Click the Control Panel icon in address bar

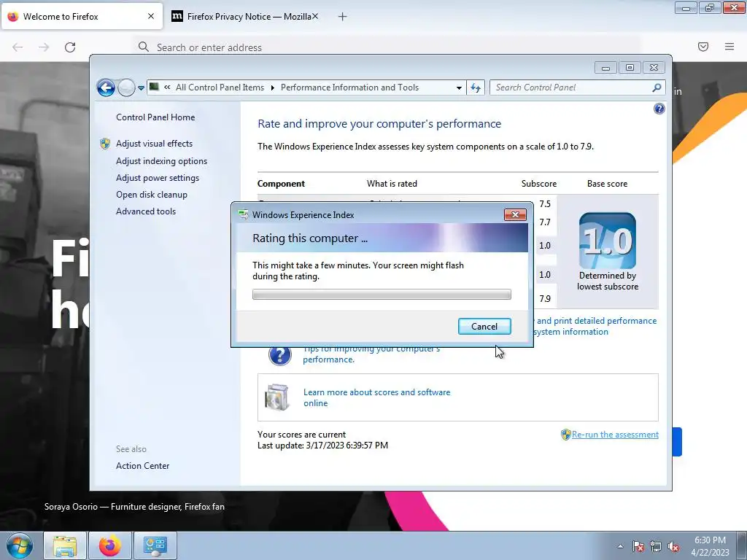(155, 87)
